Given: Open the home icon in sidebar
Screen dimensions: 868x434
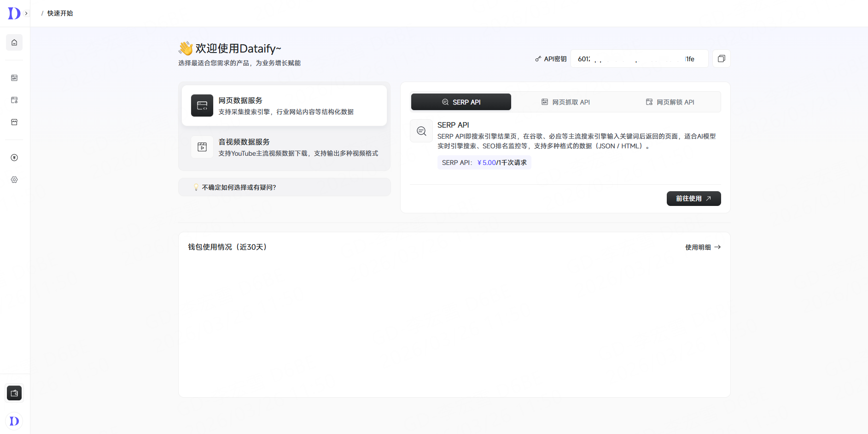Looking at the screenshot, I should click(14, 42).
